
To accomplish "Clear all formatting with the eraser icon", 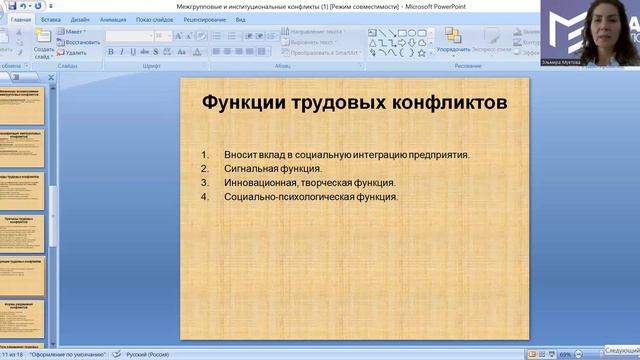I will point(202,36).
